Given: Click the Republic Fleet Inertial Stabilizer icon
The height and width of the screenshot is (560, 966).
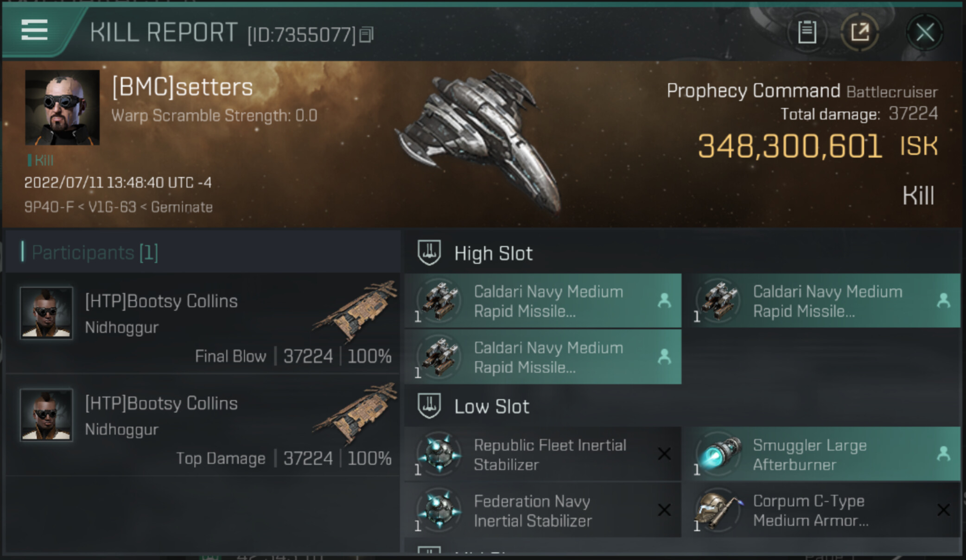Looking at the screenshot, I should pos(439,454).
